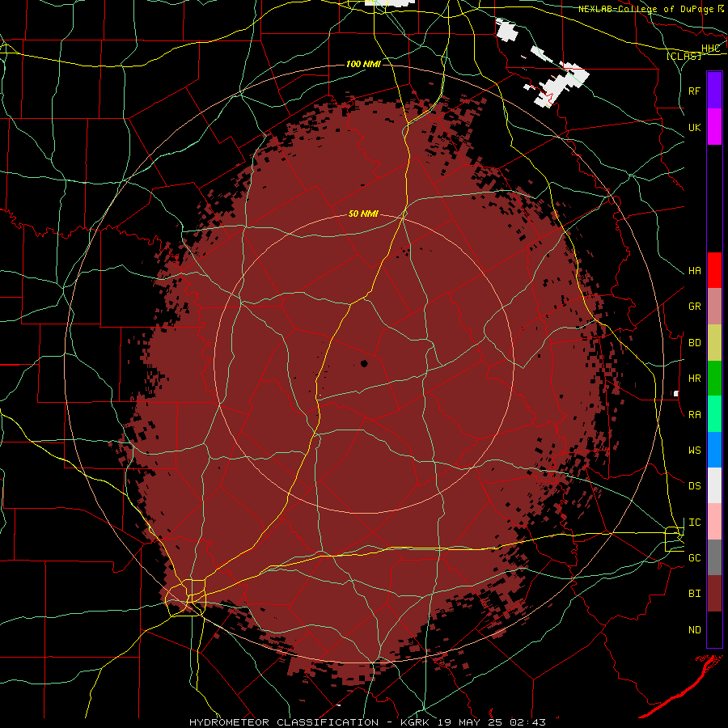Select the BD yellow legend swatch
728x728 pixels.
click(714, 343)
